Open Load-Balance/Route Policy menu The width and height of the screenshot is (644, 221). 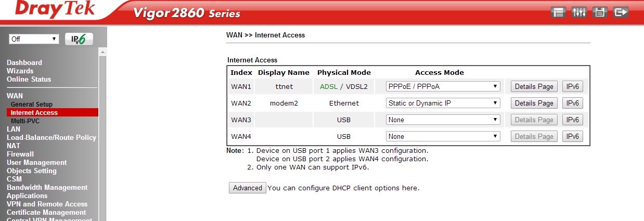[51, 137]
